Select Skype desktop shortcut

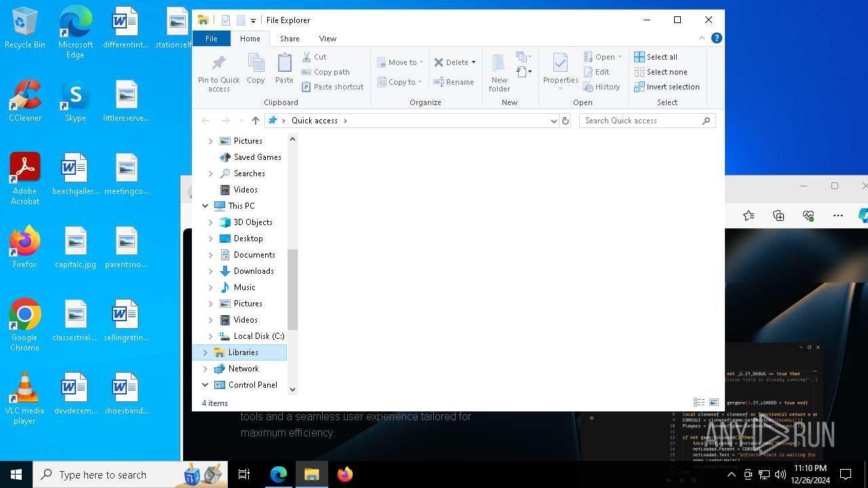point(75,101)
